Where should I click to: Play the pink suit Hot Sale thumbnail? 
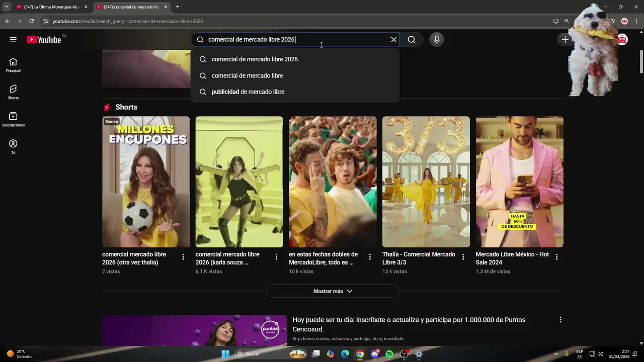[x=520, y=182]
